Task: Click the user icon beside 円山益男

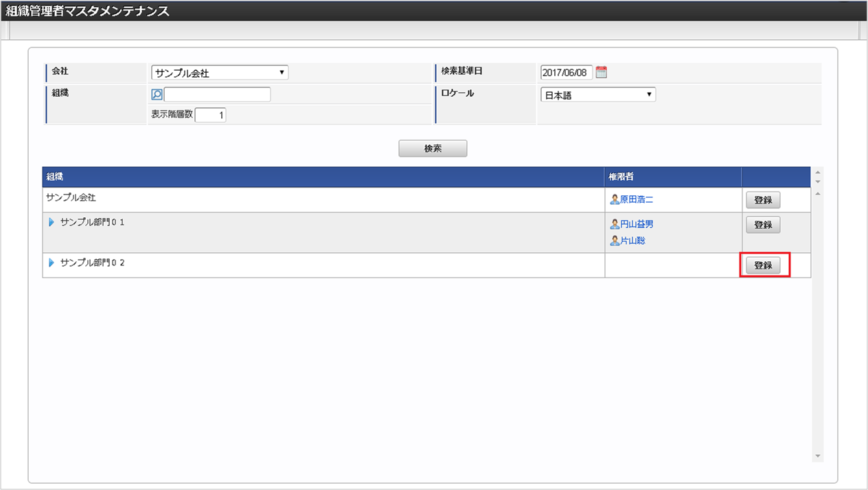Action: tap(615, 225)
